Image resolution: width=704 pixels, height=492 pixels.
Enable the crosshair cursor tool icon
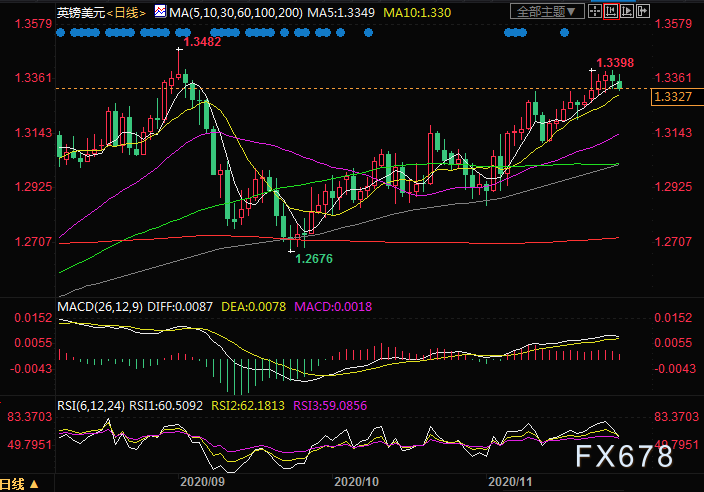pos(595,11)
